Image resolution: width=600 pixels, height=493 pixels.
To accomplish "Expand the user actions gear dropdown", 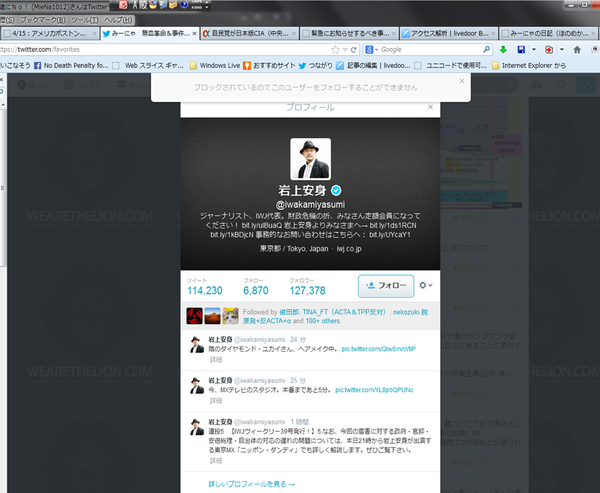I will 426,285.
